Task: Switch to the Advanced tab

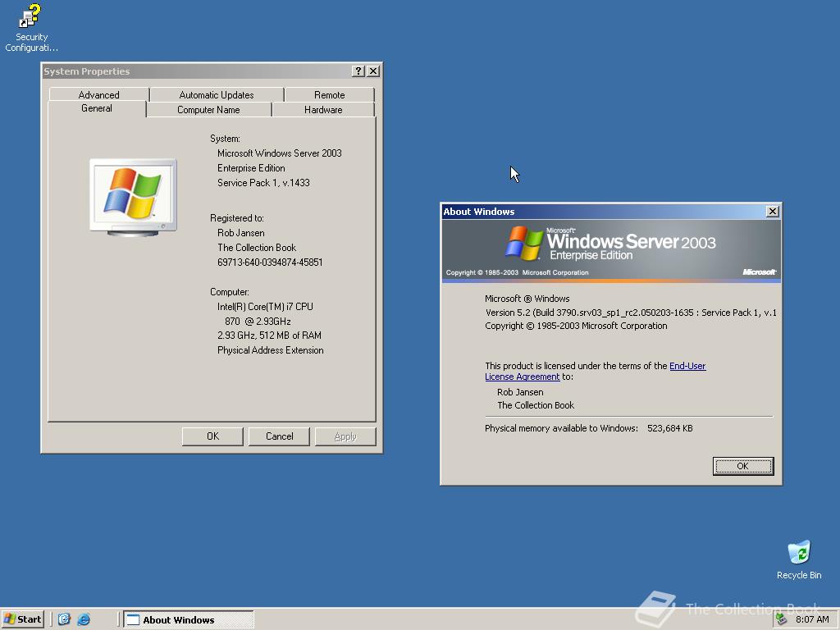Action: coord(98,94)
